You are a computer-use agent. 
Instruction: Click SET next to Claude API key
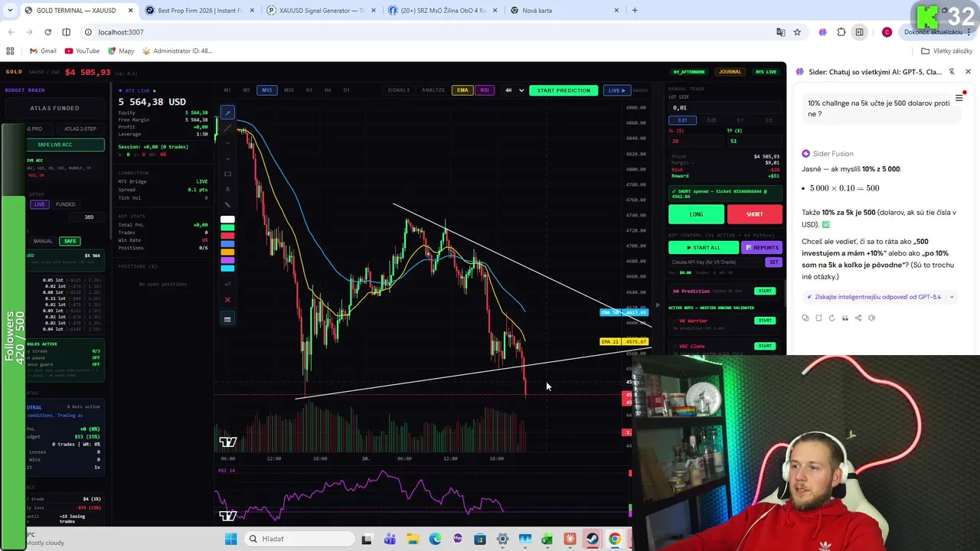click(x=773, y=262)
